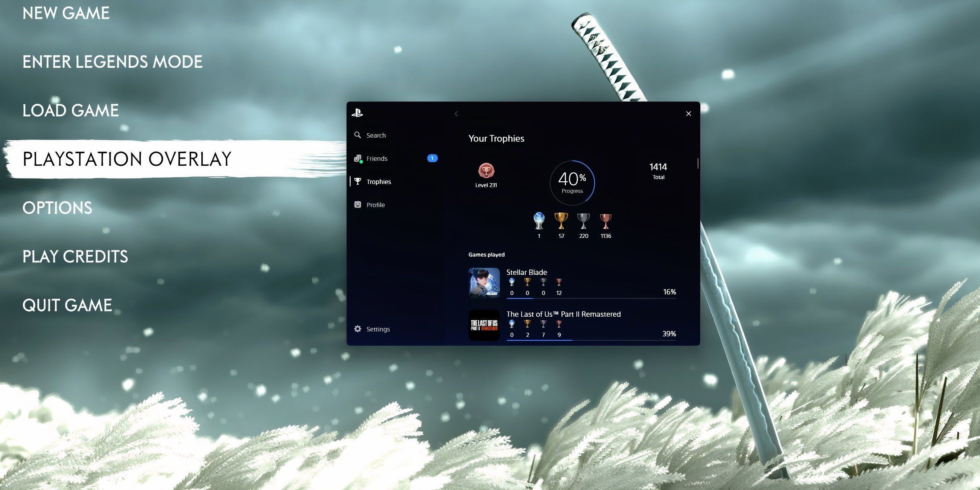Enable the Level 231 trophy tracker

click(x=487, y=176)
